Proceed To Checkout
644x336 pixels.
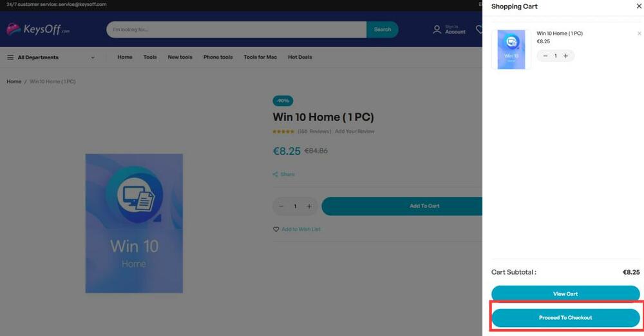click(565, 317)
